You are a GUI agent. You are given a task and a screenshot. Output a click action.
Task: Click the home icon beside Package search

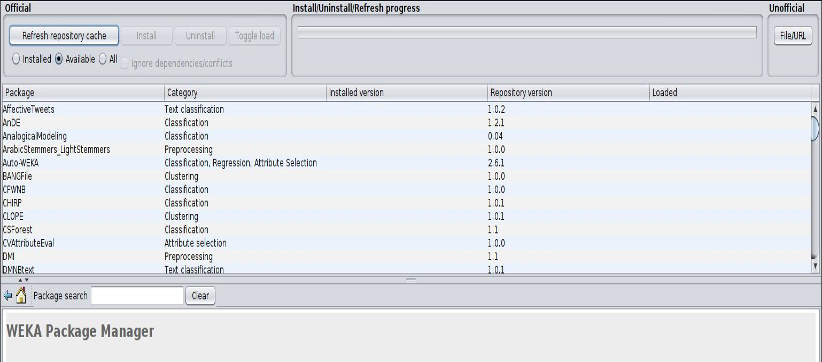(21, 295)
